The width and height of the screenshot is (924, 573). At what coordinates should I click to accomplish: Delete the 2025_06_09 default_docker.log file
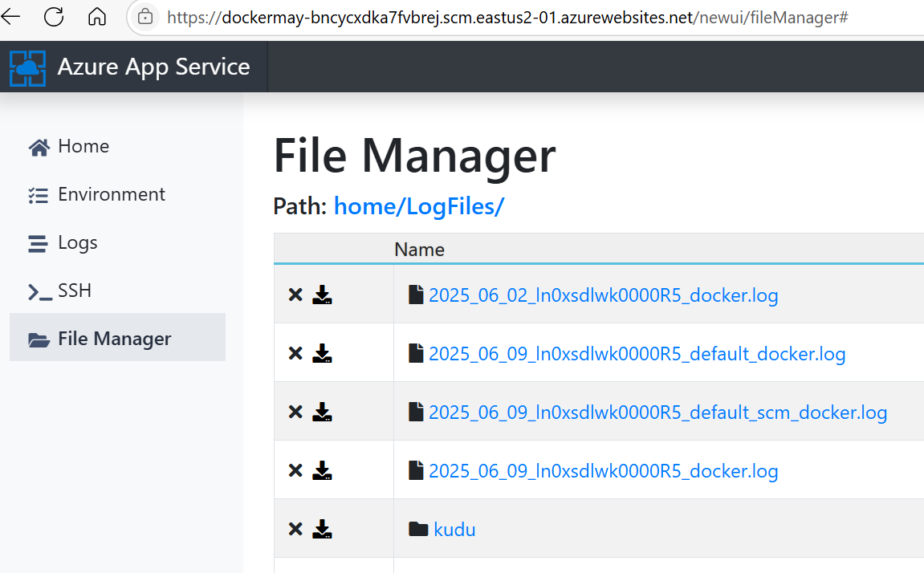point(295,353)
